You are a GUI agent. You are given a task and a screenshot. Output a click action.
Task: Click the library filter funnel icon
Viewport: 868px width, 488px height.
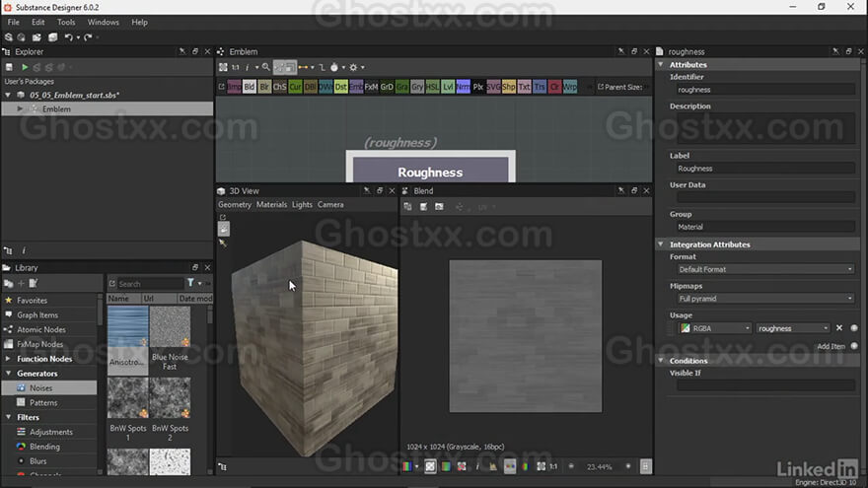[x=190, y=283]
